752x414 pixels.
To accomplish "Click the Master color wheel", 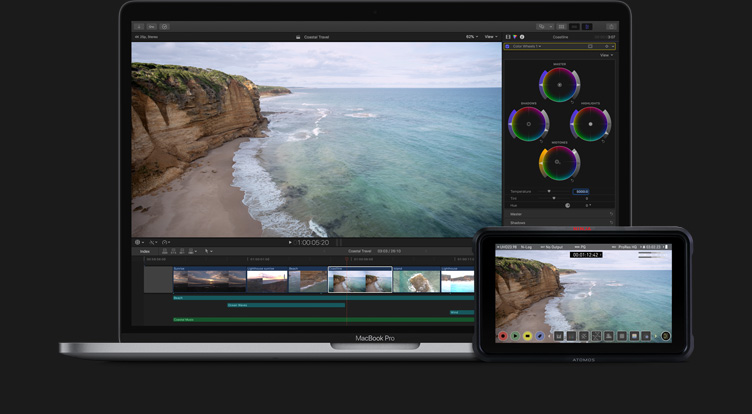I will coord(559,85).
